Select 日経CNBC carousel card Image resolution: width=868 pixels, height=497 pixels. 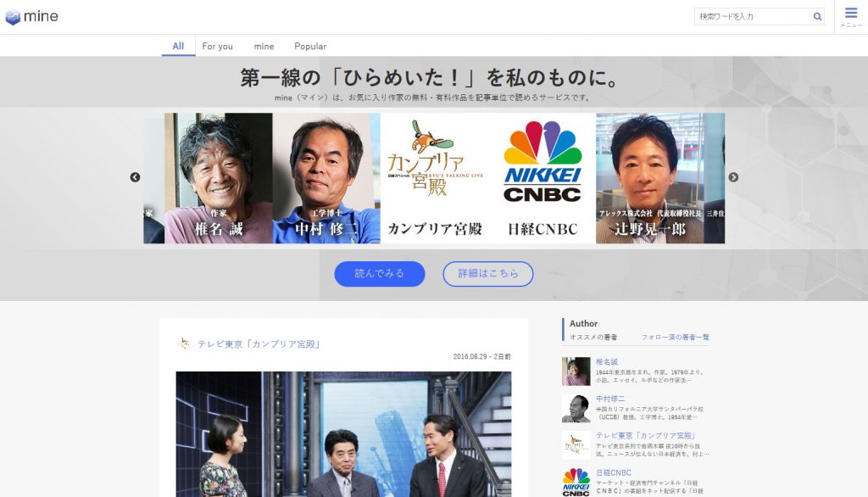(542, 178)
